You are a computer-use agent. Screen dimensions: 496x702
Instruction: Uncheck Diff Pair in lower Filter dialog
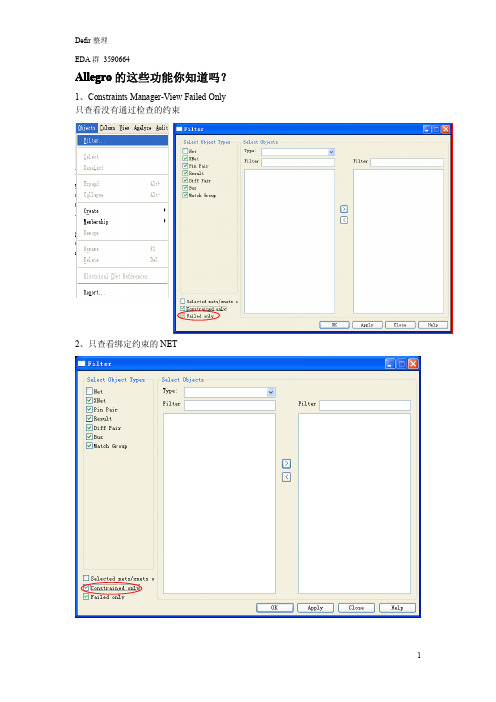tap(89, 428)
